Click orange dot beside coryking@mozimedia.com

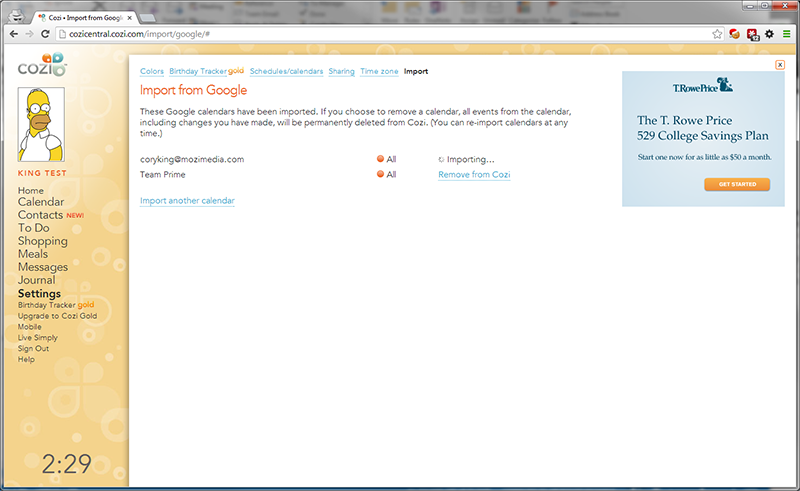pos(380,159)
